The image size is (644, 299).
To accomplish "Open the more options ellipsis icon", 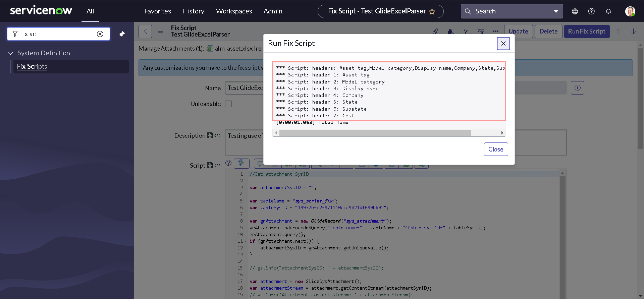I will point(496,32).
